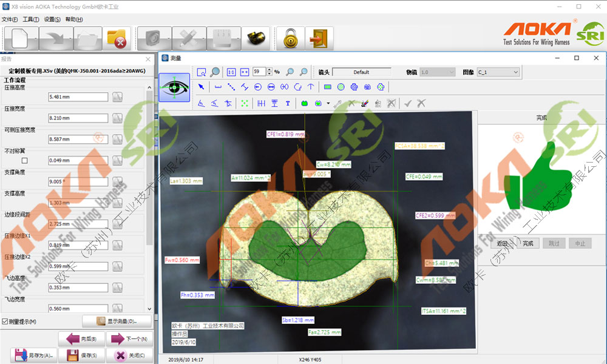The image size is (607, 364).
Task: Open the 文件(F) menu
Action: [x=10, y=19]
